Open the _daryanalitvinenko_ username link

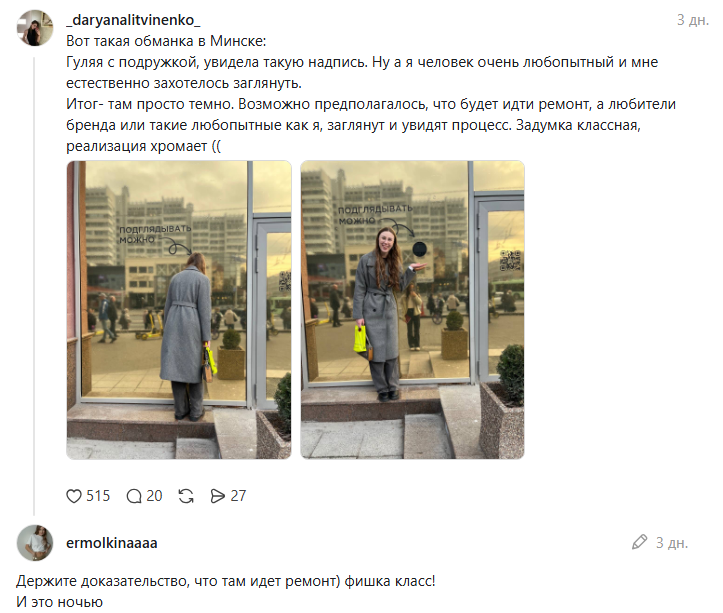click(x=133, y=20)
